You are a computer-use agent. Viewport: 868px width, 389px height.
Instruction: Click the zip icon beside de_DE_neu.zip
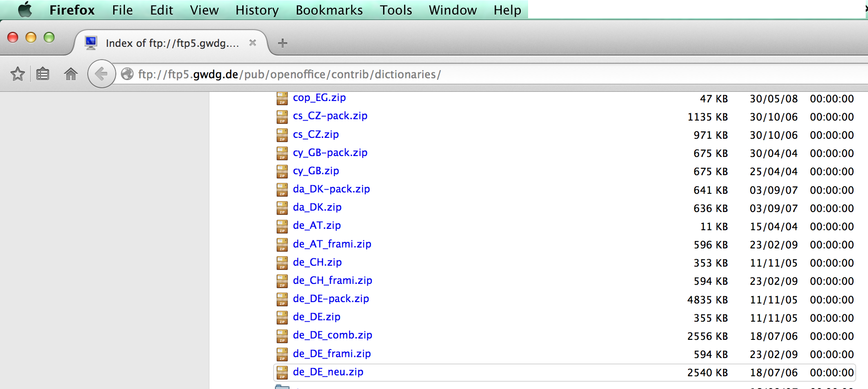282,373
